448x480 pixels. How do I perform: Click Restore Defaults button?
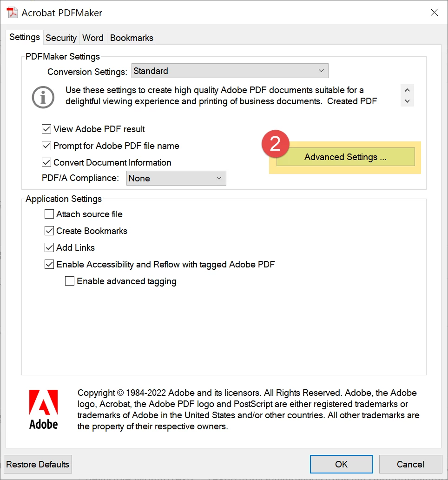point(38,464)
